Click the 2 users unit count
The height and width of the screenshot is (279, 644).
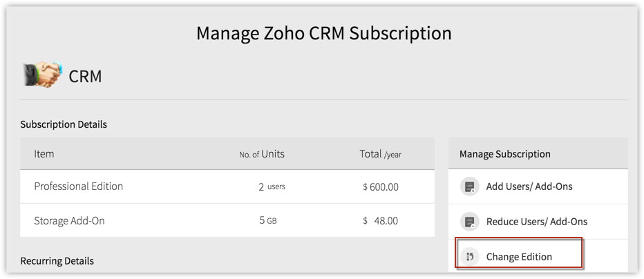(x=272, y=186)
